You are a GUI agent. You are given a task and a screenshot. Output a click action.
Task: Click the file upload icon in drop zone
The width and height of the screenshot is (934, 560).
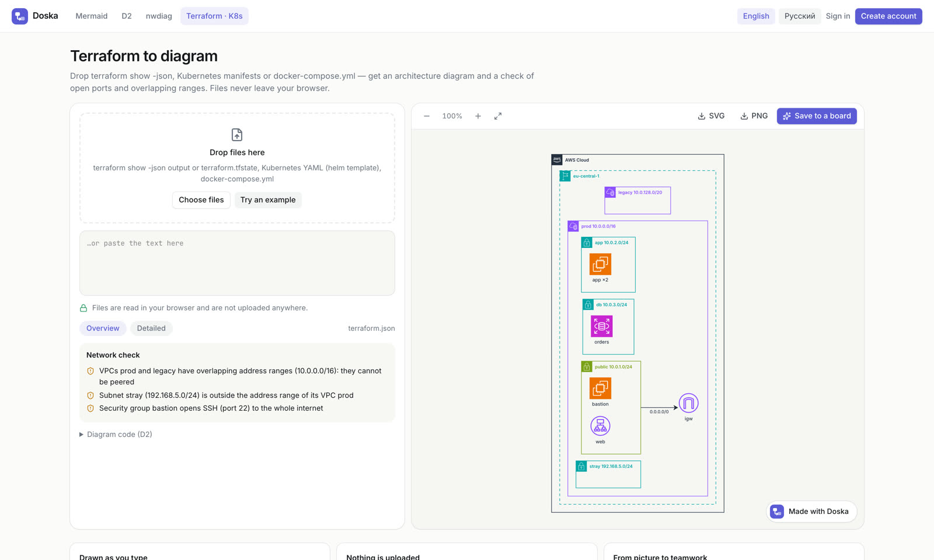click(x=237, y=135)
